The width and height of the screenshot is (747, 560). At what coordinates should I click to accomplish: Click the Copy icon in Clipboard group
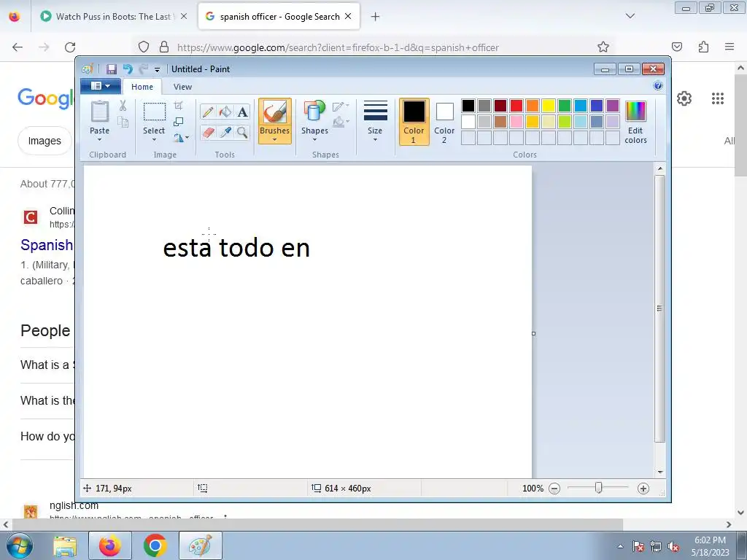click(x=123, y=122)
